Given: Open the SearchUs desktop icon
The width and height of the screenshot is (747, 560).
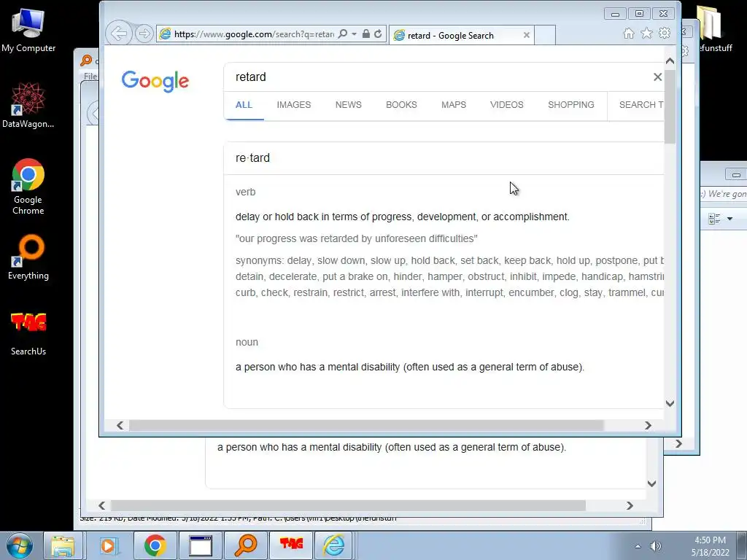Looking at the screenshot, I should click(28, 334).
